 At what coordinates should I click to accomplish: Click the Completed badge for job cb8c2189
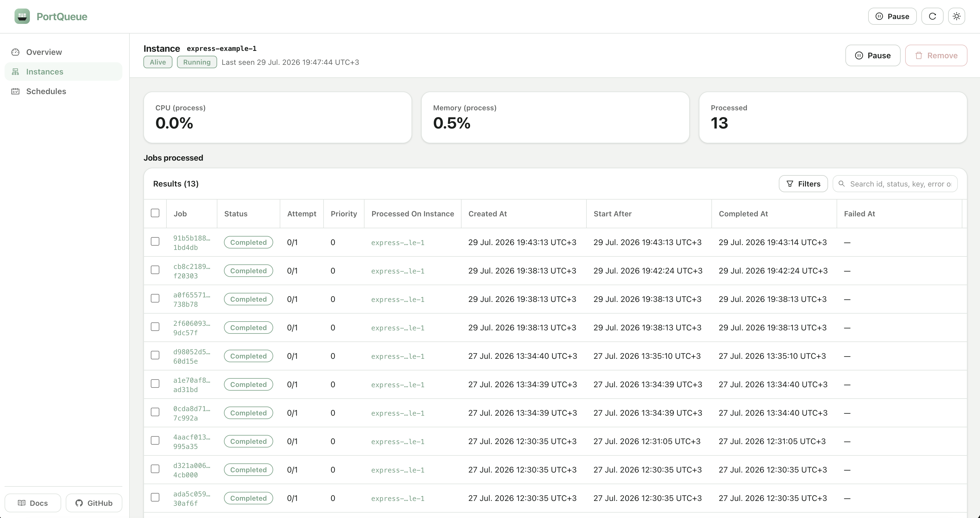pyautogui.click(x=248, y=271)
